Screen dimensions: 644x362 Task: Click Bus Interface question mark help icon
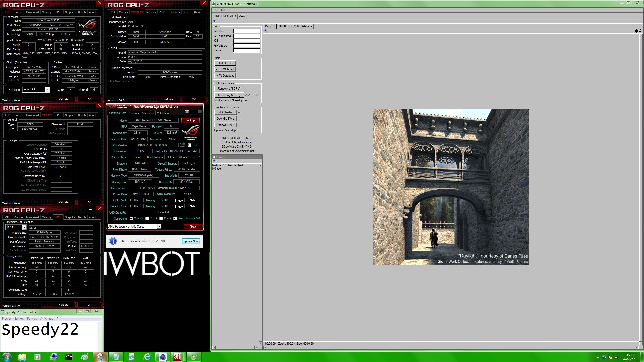pyautogui.click(x=199, y=157)
